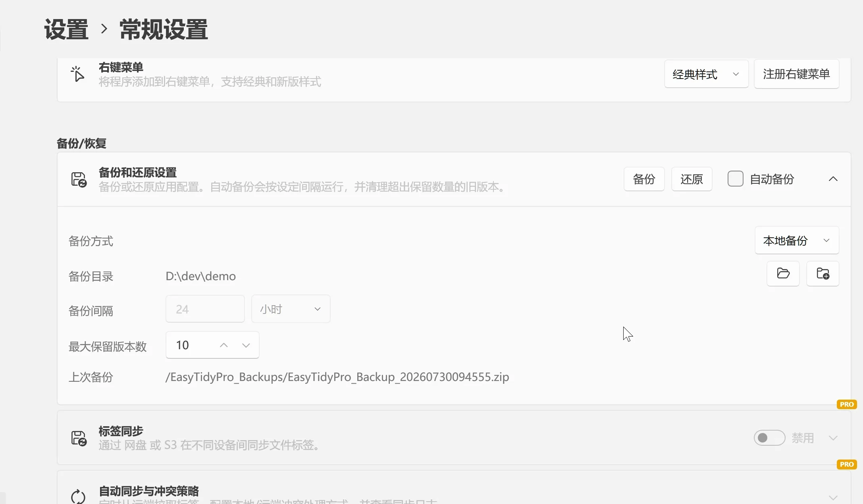Increase max retained versions with up arrow
Viewport: 863px width, 504px height.
224,345
